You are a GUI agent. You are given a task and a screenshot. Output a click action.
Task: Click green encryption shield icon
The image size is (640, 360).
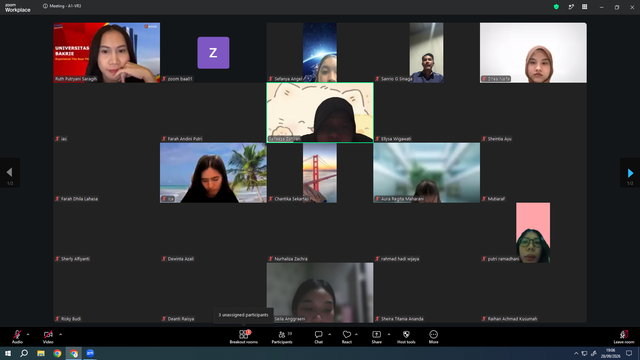[556, 7]
